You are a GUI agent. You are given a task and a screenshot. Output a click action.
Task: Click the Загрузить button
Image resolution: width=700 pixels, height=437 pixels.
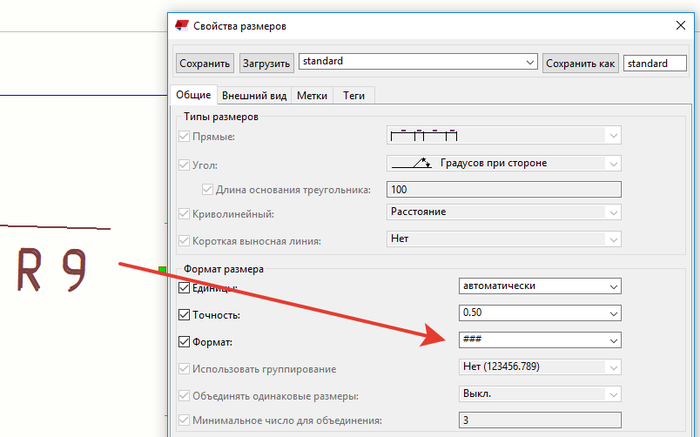click(267, 63)
